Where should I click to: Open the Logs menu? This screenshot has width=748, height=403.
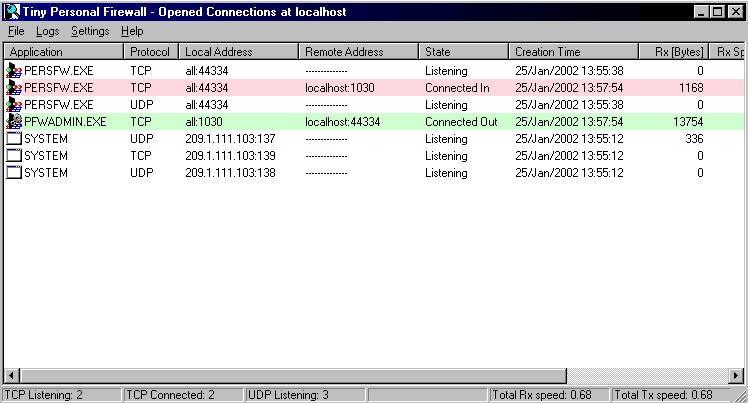pos(47,31)
